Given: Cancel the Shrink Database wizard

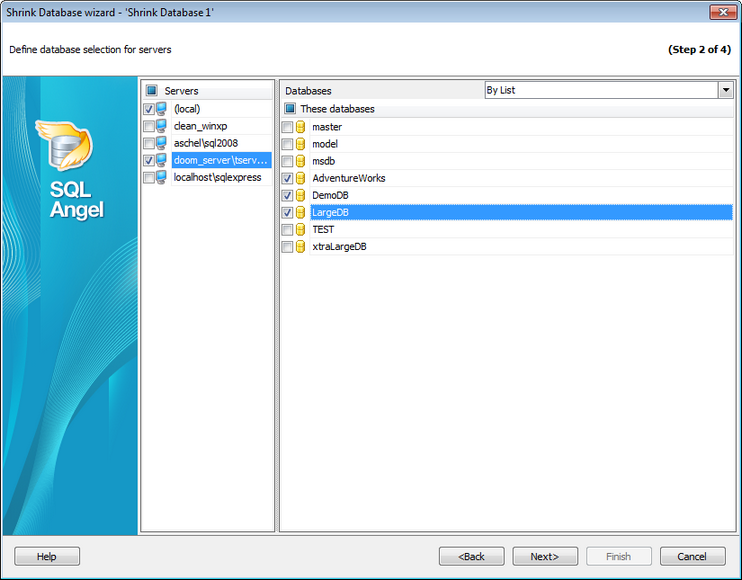Looking at the screenshot, I should point(692,556).
